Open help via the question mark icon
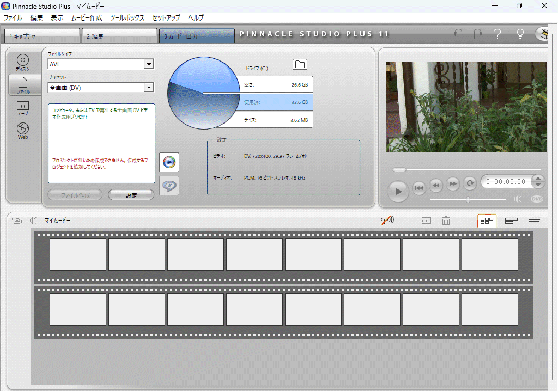The width and height of the screenshot is (558, 392). tap(498, 34)
